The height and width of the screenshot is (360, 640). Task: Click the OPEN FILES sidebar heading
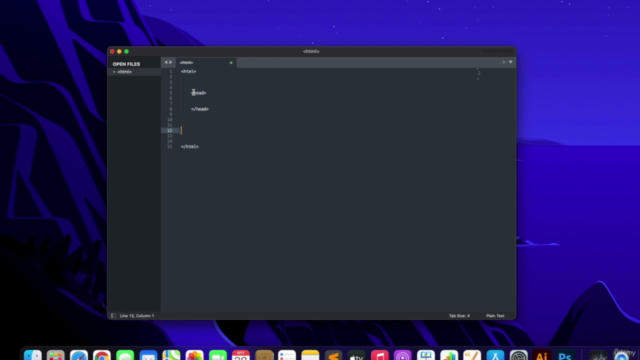point(126,64)
